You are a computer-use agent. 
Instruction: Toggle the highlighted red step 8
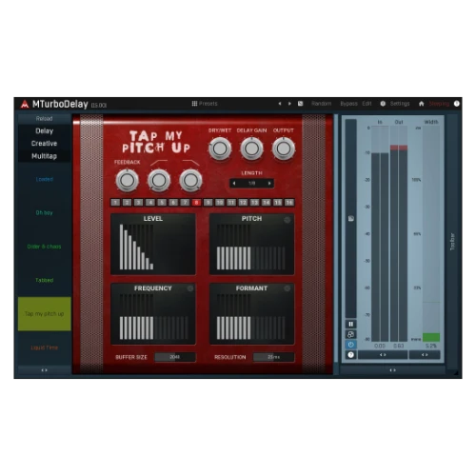196,203
